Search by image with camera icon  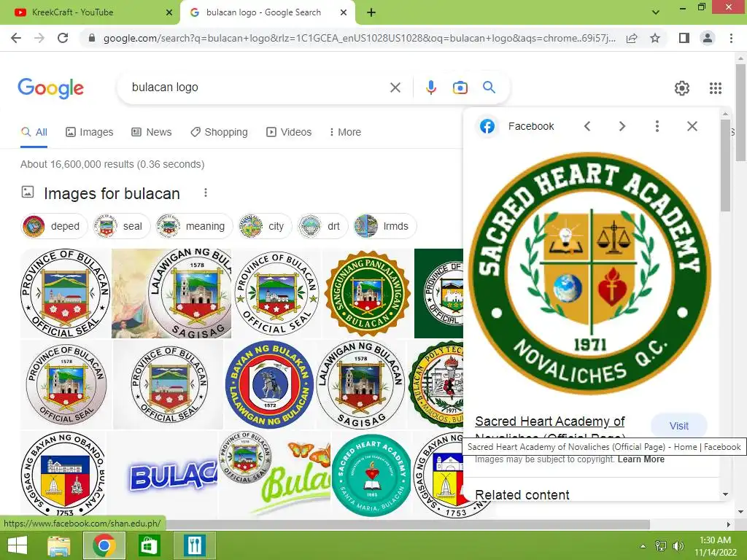click(460, 87)
